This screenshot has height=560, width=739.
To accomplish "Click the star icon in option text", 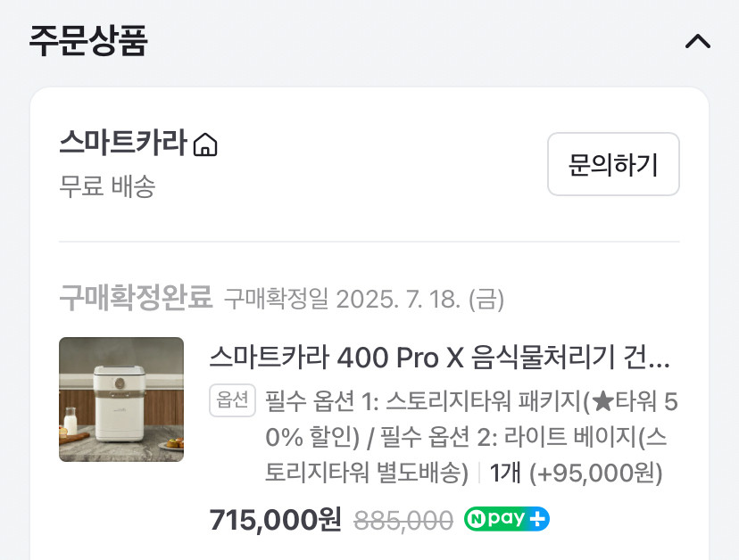I will [602, 402].
